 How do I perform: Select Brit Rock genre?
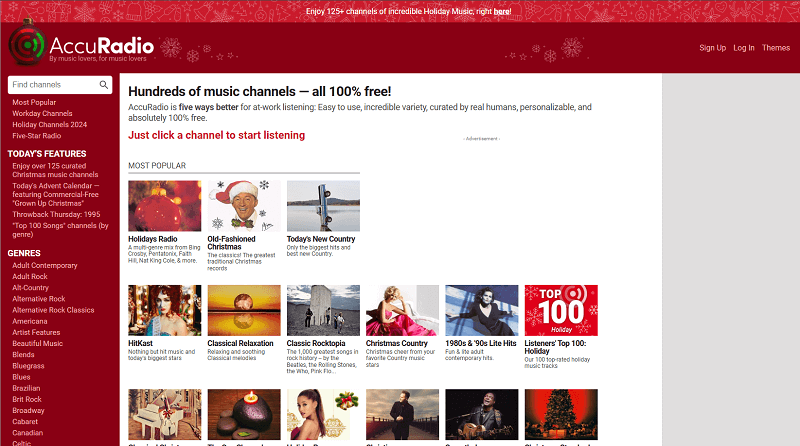27,400
